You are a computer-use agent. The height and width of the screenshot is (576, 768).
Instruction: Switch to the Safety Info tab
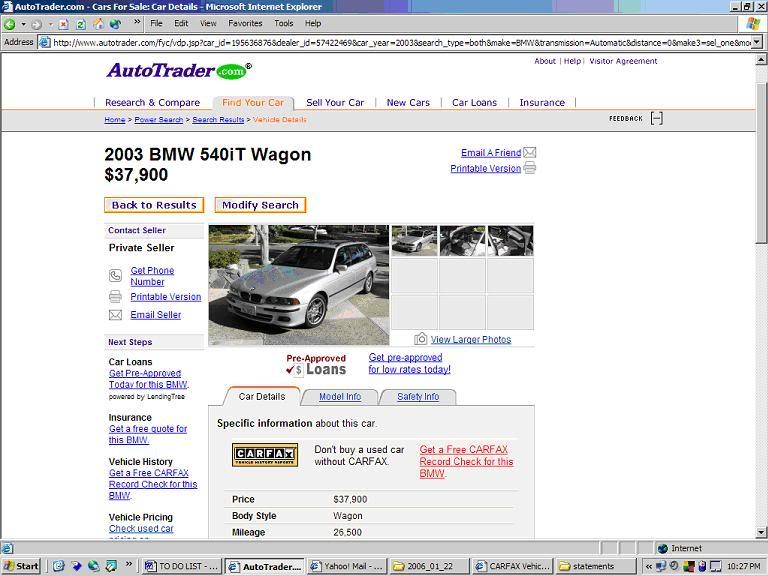418,397
